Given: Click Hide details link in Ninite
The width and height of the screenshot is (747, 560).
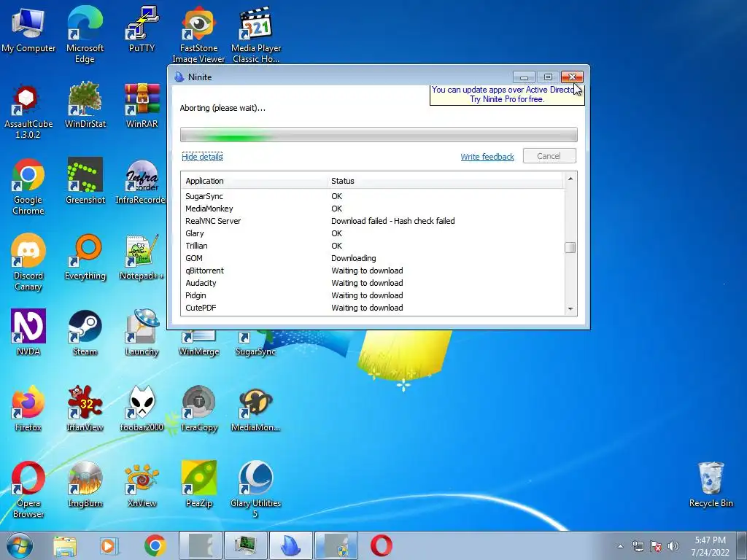Looking at the screenshot, I should click(202, 157).
